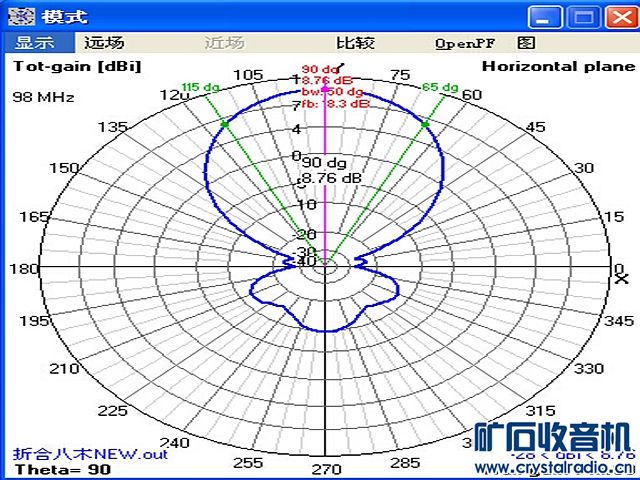The image size is (640, 480).
Task: Click the X axis label at 0 degrees
Action: coord(621,279)
